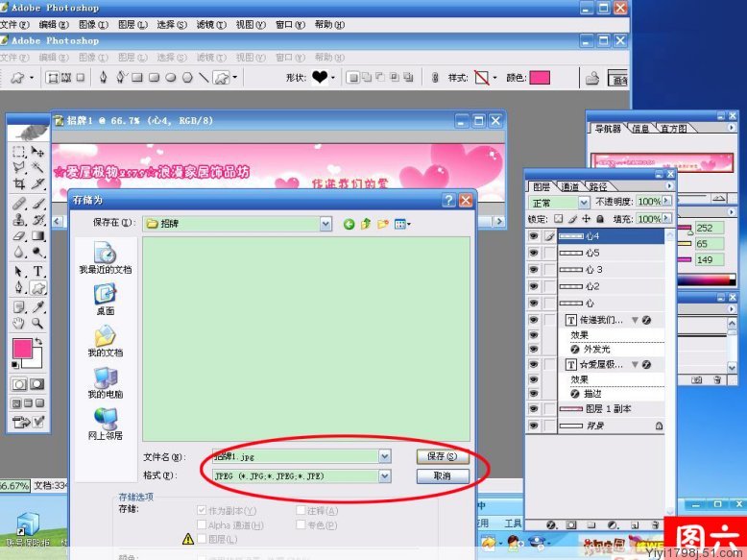Hide the 心4 layer

pyautogui.click(x=534, y=236)
